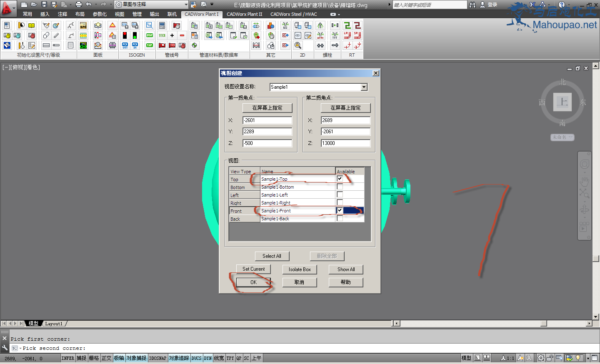This screenshot has width=600, height=364.
Task: Click 在屏幕上指定 under 第一拐角点
Action: click(267, 108)
